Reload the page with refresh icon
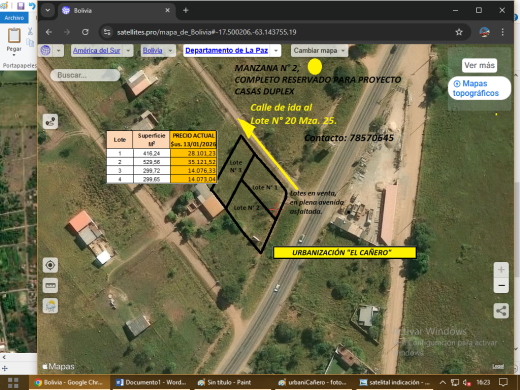This screenshot has height=390, width=520. click(85, 32)
